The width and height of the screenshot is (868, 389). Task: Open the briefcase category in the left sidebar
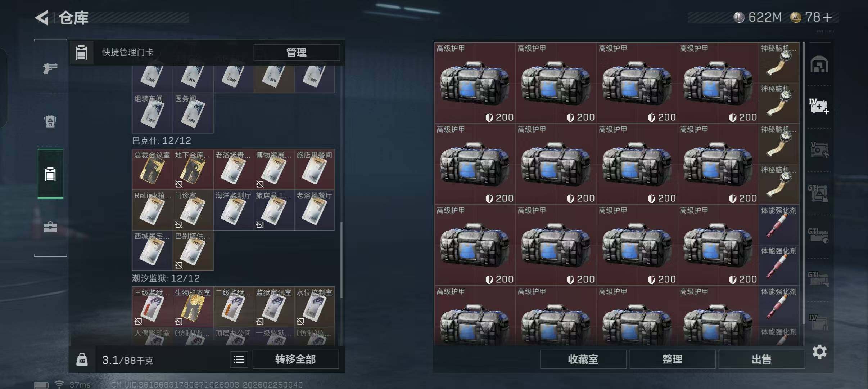point(50,227)
